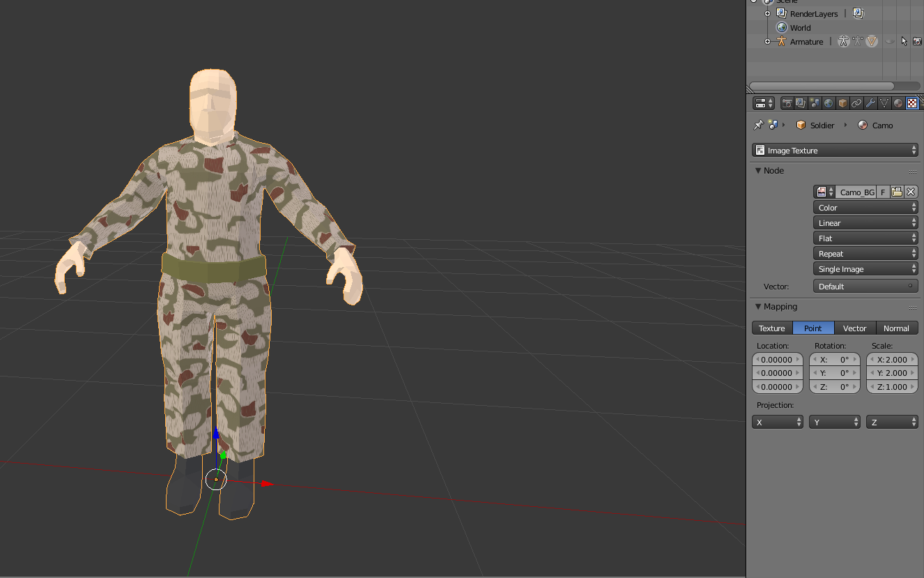Select Vector mapping type
Image resolution: width=924 pixels, height=578 pixels.
(x=855, y=328)
